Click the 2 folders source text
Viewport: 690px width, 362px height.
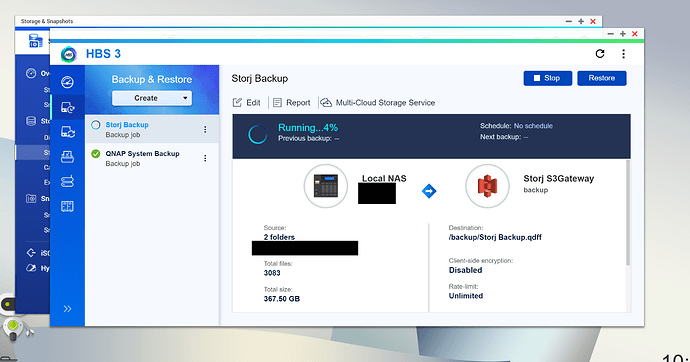tap(279, 237)
